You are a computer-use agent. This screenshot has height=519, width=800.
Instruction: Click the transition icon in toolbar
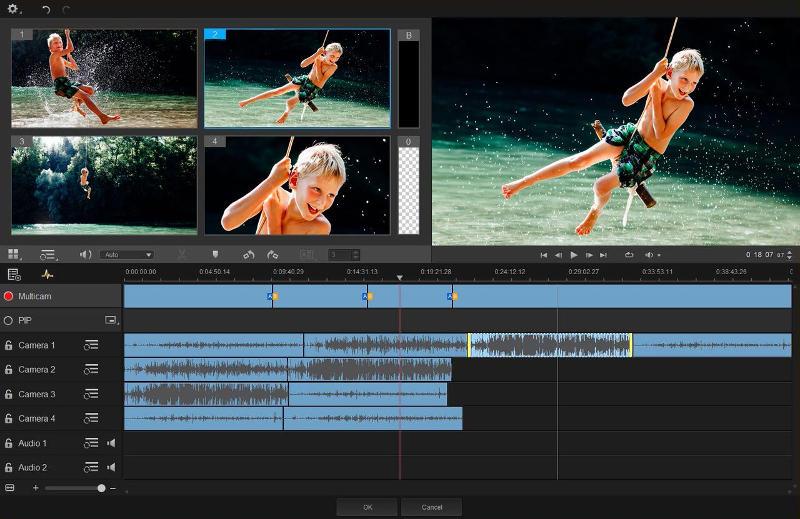(x=307, y=254)
